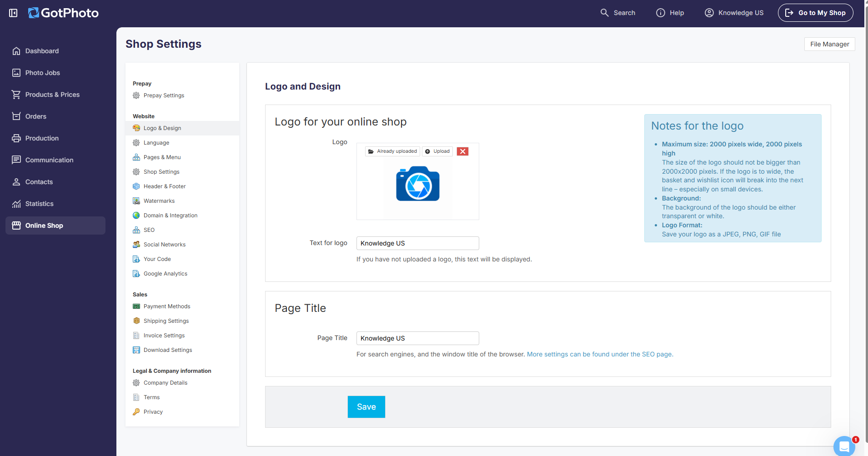This screenshot has width=868, height=456.
Task: Open the Orders section
Action: pos(55,116)
